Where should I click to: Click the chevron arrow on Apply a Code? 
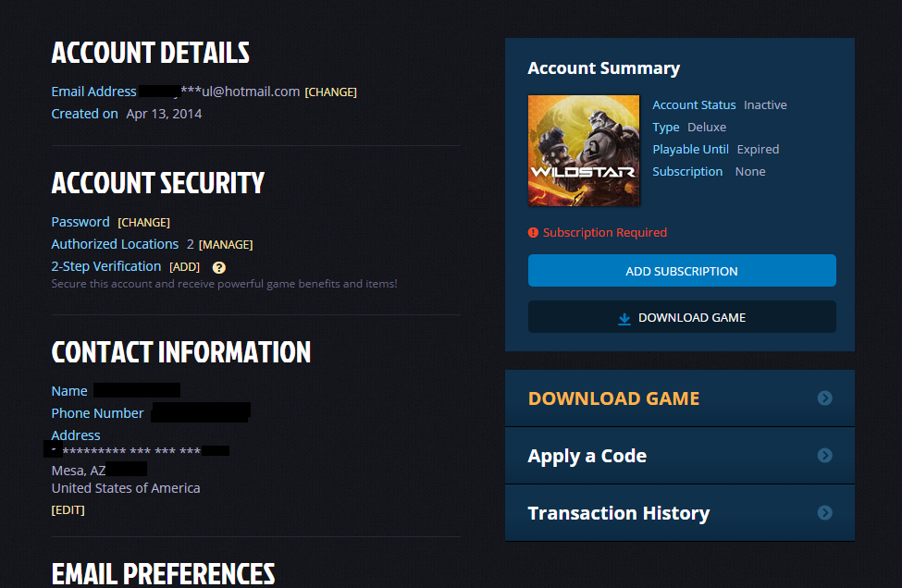tap(825, 456)
